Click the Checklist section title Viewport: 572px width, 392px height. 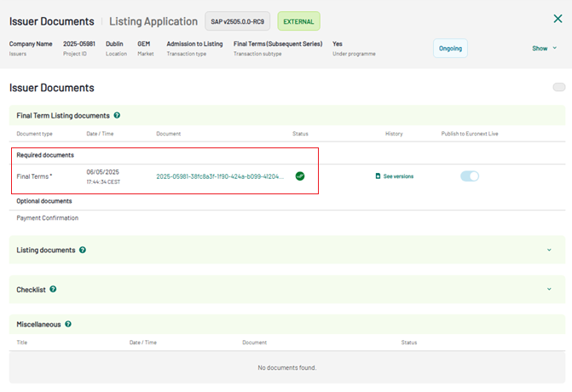(31, 290)
